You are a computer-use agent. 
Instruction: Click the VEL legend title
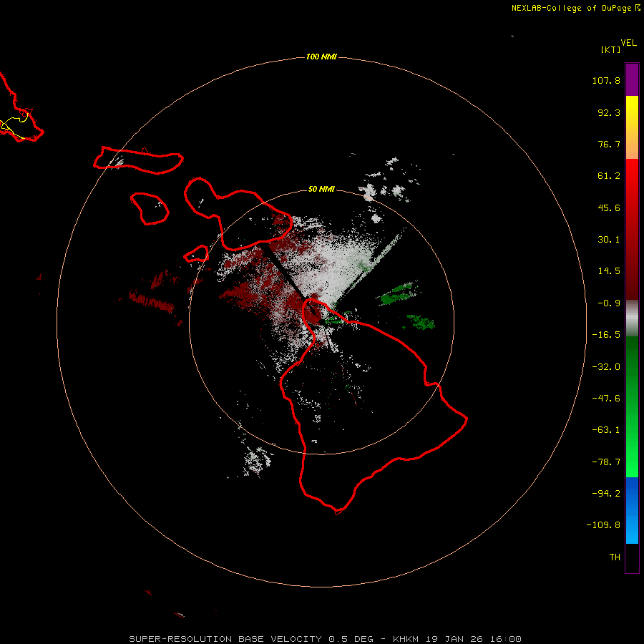point(628,43)
